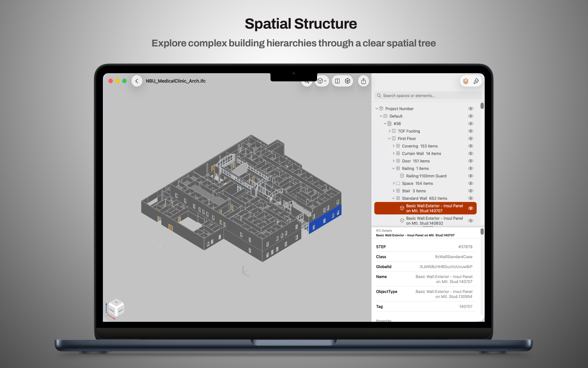This screenshot has width=588, height=368.
Task: Expand the Curtain Wall 14 items group
Action: click(393, 153)
